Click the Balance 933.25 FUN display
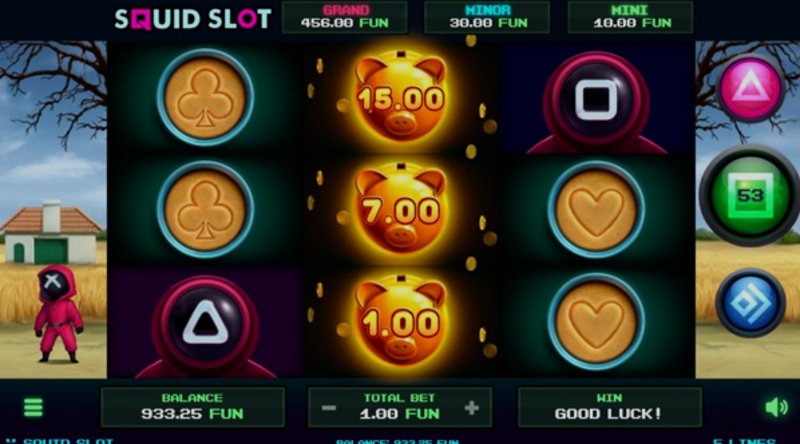 (x=193, y=407)
